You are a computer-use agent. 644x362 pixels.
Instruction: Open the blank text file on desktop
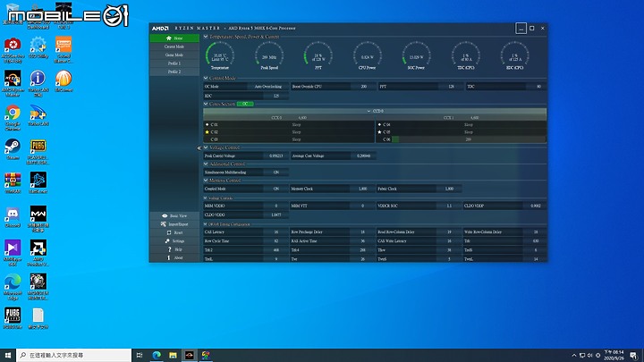click(x=38, y=318)
